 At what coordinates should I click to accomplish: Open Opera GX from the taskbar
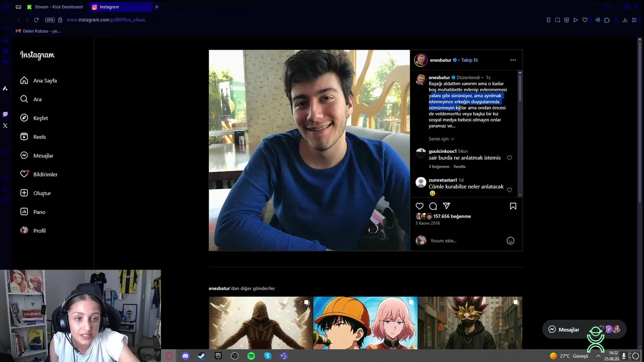click(x=169, y=356)
